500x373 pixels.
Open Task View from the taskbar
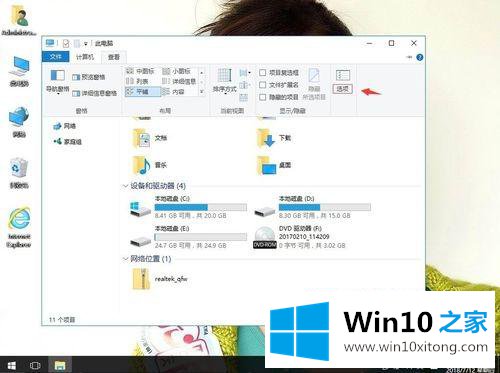point(35,365)
